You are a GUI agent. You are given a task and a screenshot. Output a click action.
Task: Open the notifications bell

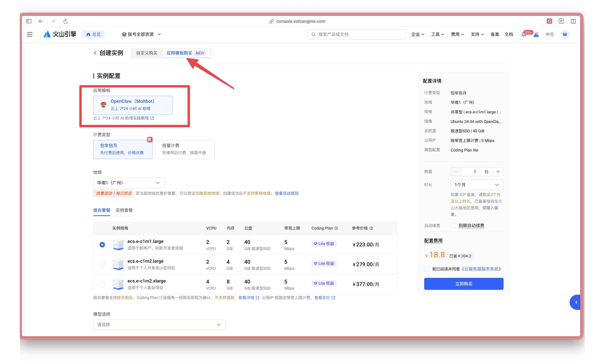[523, 35]
